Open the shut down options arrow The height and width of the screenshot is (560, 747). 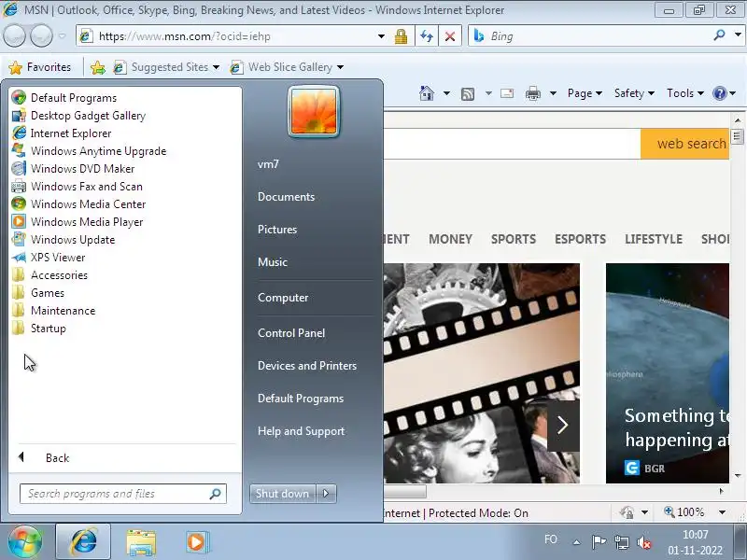click(326, 494)
